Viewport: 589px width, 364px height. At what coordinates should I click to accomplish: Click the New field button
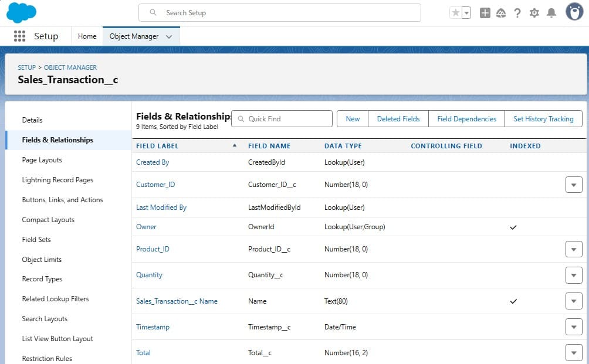pyautogui.click(x=353, y=118)
